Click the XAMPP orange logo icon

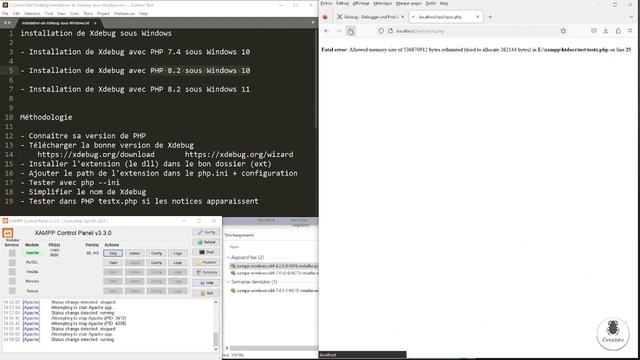[8, 233]
